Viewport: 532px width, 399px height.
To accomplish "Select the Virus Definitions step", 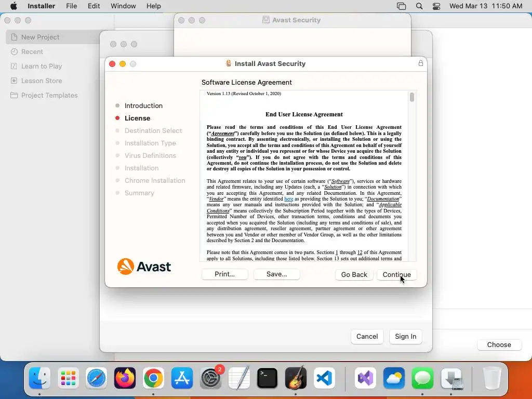I will (150, 155).
